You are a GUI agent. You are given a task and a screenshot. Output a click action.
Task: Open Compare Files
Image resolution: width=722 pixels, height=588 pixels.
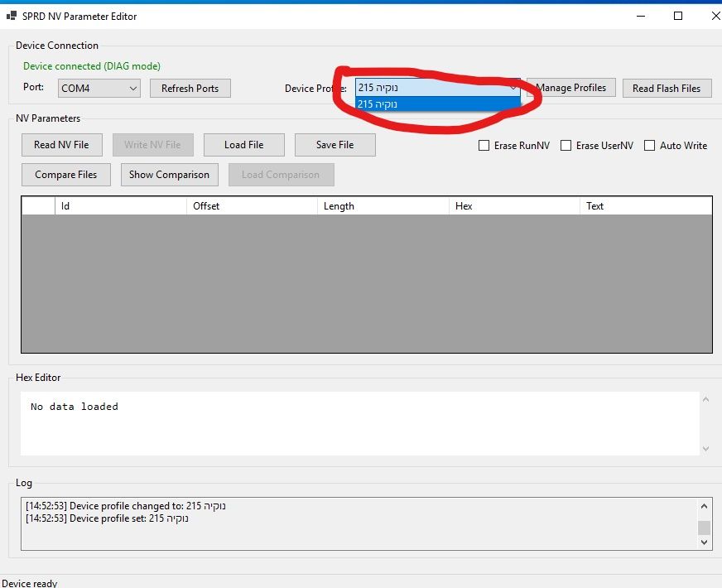coord(66,175)
